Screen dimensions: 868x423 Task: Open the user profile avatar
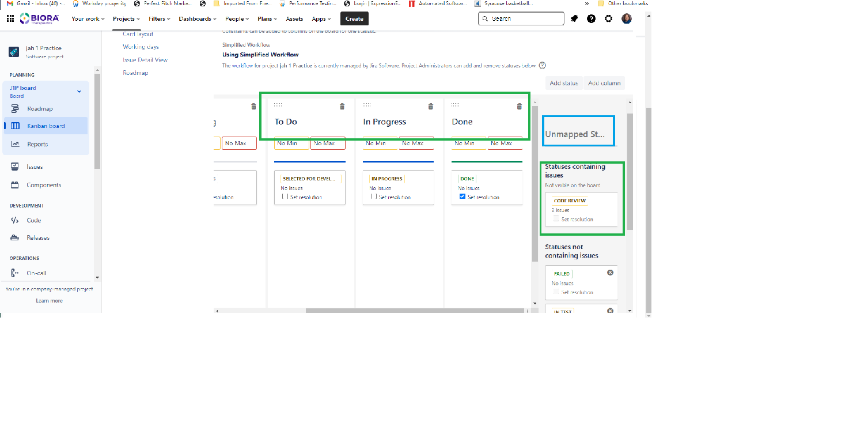627,18
